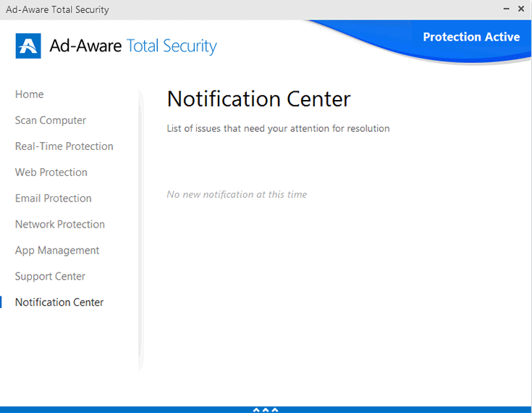
Task: Go to Scan Computer
Action: pos(51,120)
